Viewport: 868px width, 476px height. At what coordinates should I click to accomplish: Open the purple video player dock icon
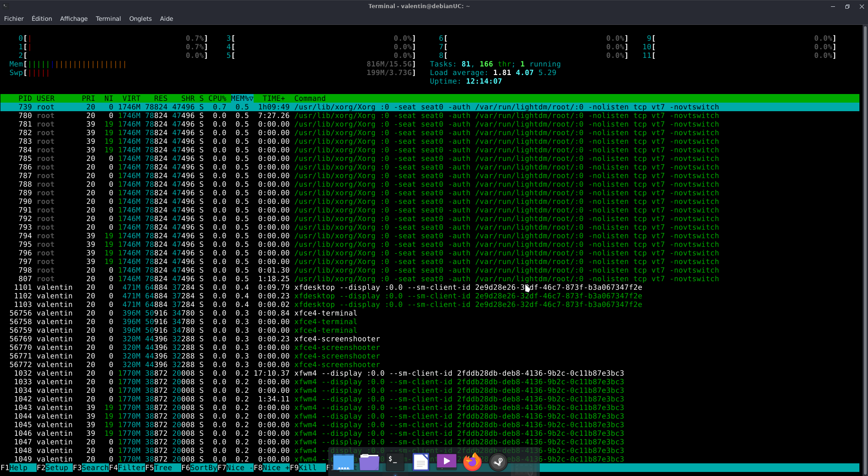(446, 462)
